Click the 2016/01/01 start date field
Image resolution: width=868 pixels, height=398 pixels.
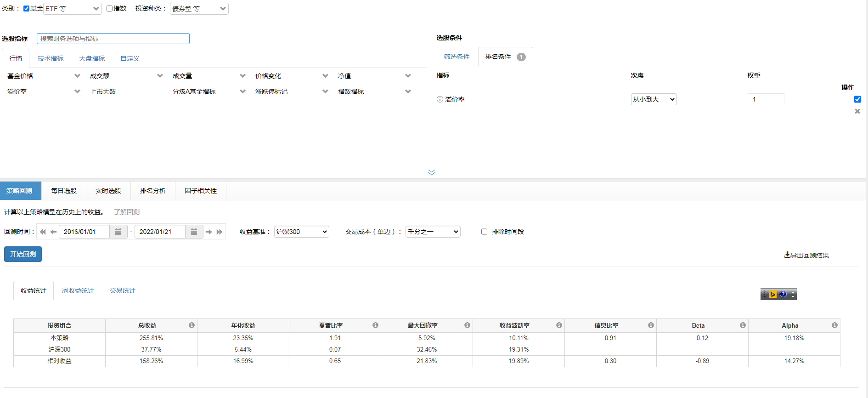(85, 232)
